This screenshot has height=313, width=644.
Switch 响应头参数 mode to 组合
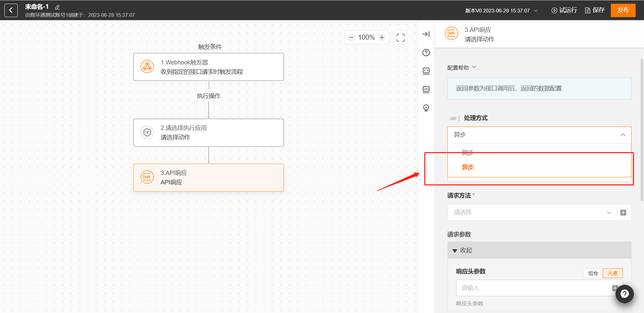(x=593, y=273)
